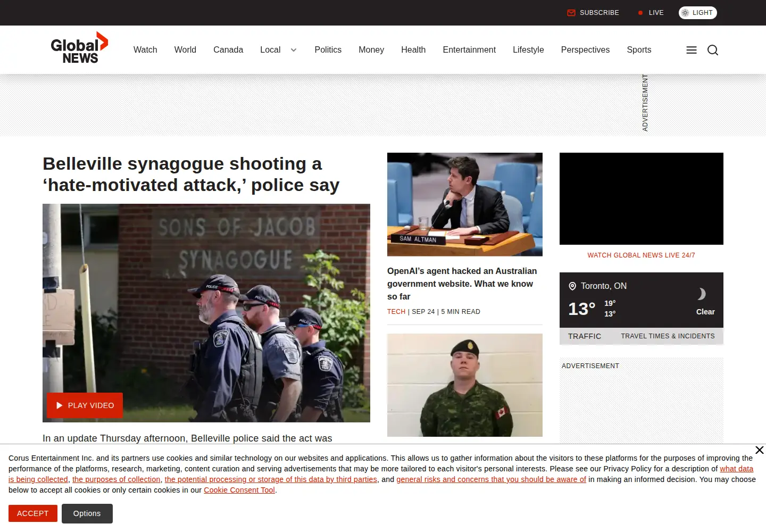Click the Subscribe envelope icon
Screen dimensions: 766x532
571,13
